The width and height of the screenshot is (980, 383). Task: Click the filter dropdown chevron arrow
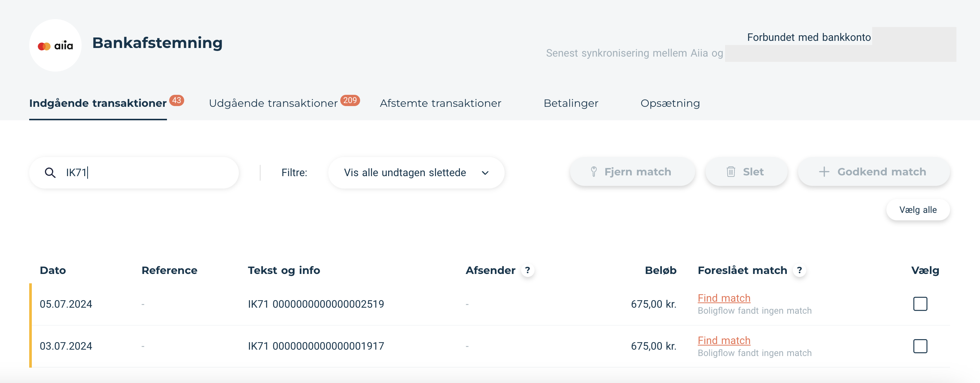[x=485, y=173]
